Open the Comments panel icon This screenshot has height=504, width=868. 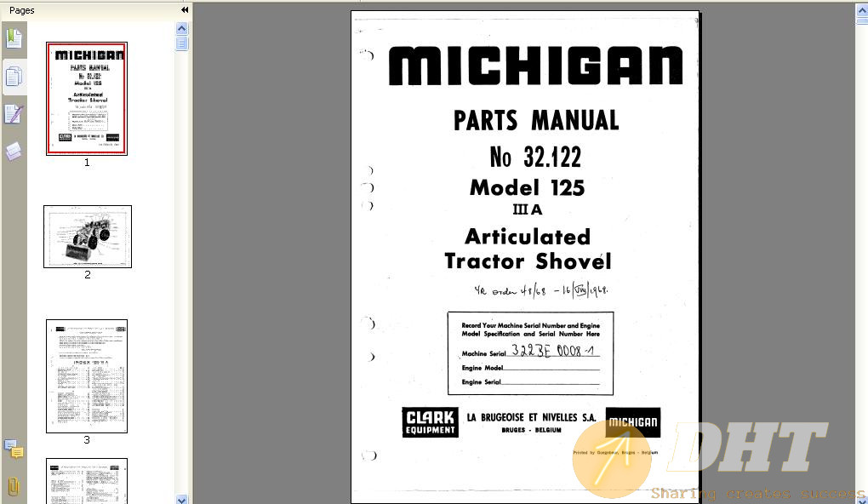[x=14, y=450]
